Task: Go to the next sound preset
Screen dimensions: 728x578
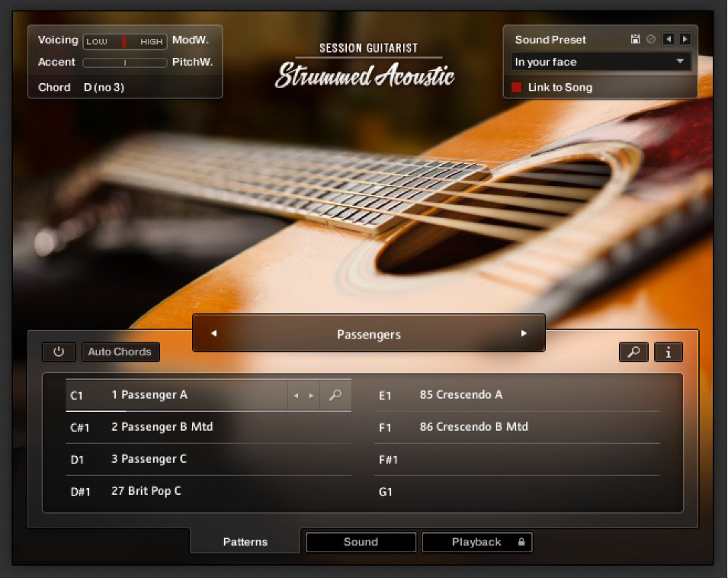Action: [685, 39]
